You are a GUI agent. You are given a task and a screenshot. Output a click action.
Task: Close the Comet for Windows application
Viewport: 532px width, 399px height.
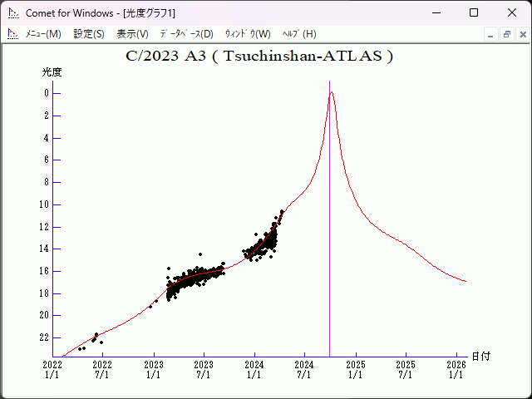pos(512,12)
